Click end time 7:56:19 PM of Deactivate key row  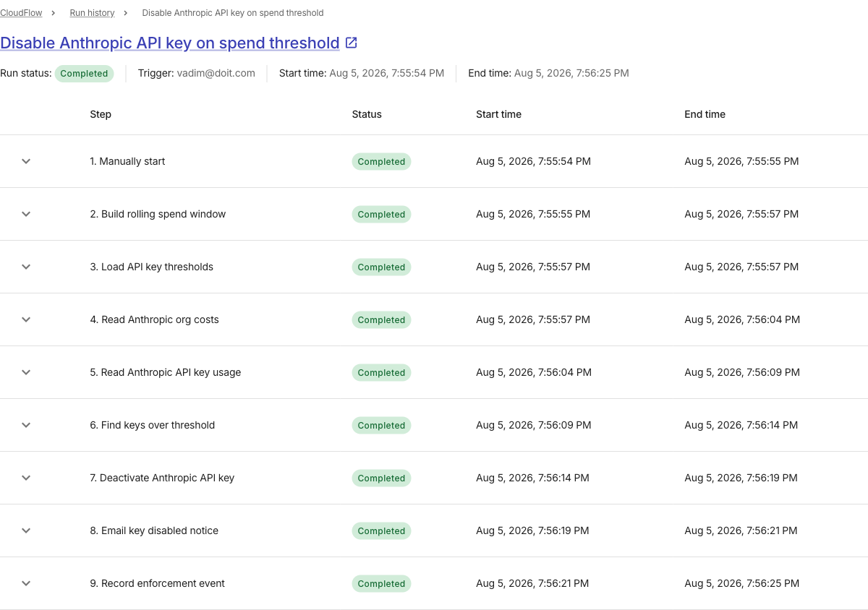[741, 478]
